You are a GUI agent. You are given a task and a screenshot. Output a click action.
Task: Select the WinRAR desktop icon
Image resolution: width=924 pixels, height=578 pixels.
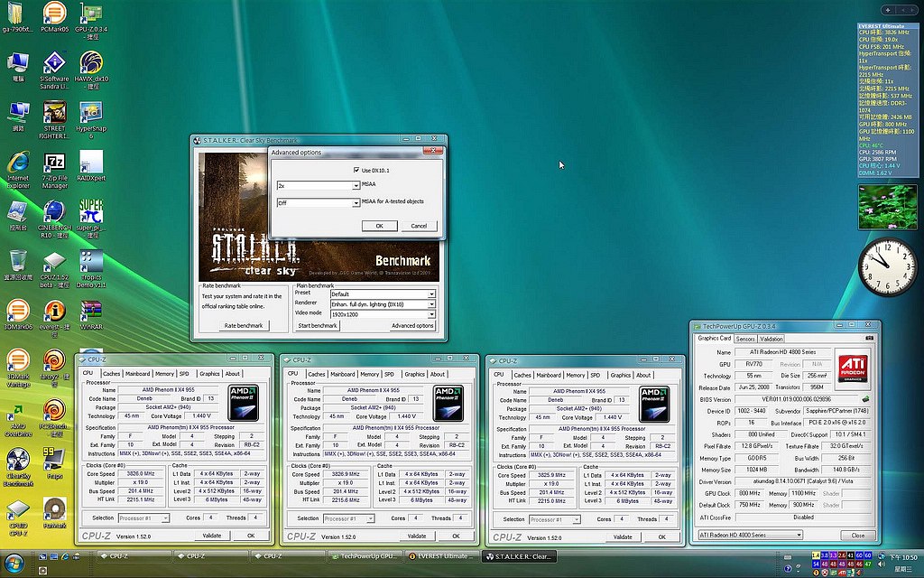91,314
